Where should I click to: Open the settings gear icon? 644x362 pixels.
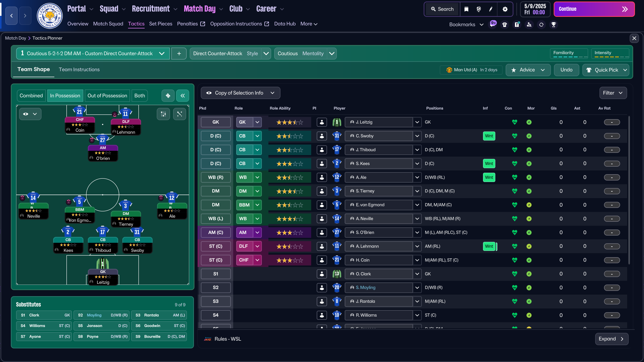point(505,9)
